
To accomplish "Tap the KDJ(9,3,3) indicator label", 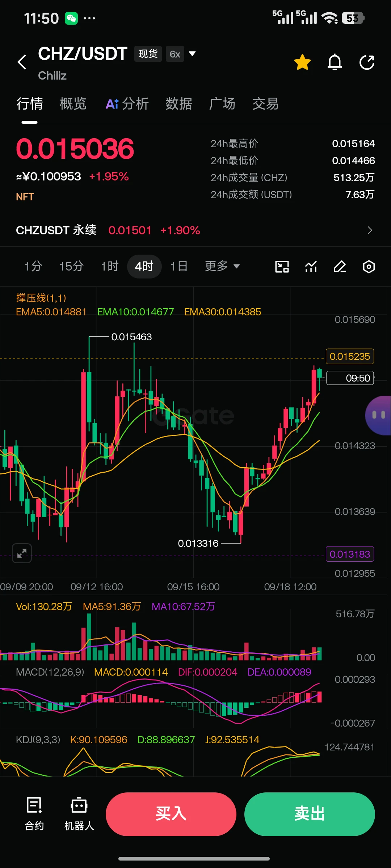I will 38,740.
